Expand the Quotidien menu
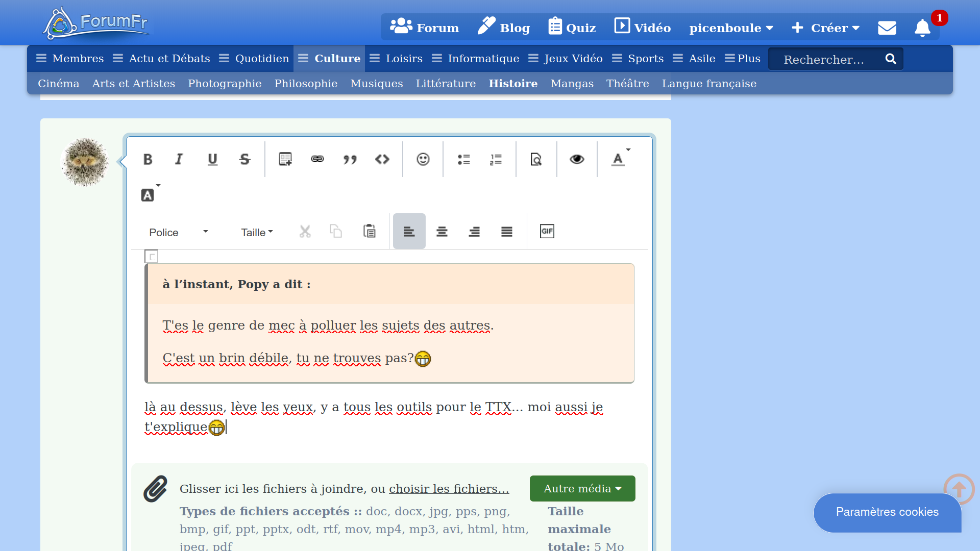The width and height of the screenshot is (980, 551). 254,59
